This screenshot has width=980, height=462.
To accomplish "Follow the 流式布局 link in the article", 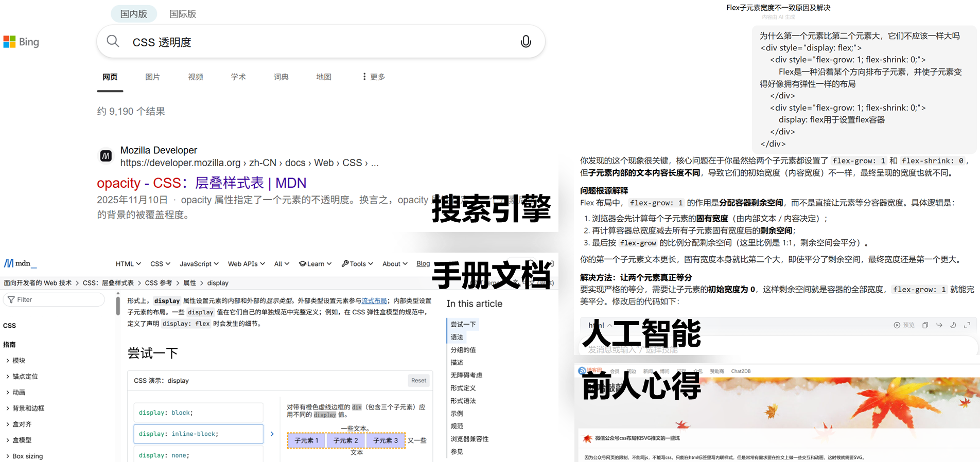I will pos(374,301).
